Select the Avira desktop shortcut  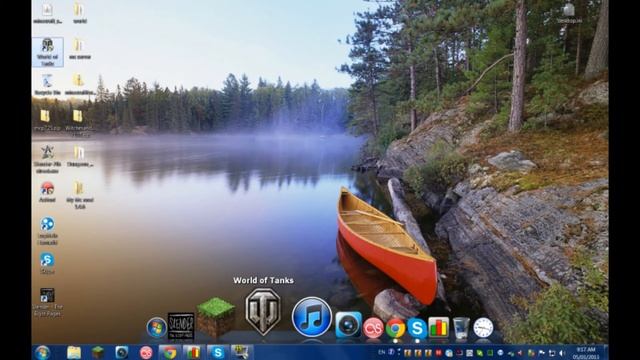(47, 192)
